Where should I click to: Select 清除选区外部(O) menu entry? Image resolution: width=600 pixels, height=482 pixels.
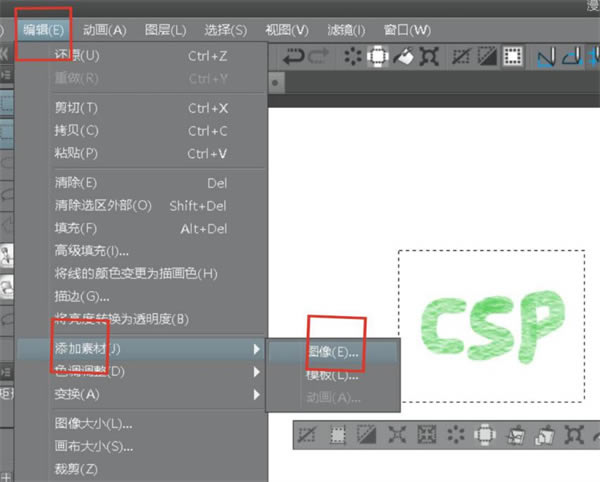pos(141,206)
